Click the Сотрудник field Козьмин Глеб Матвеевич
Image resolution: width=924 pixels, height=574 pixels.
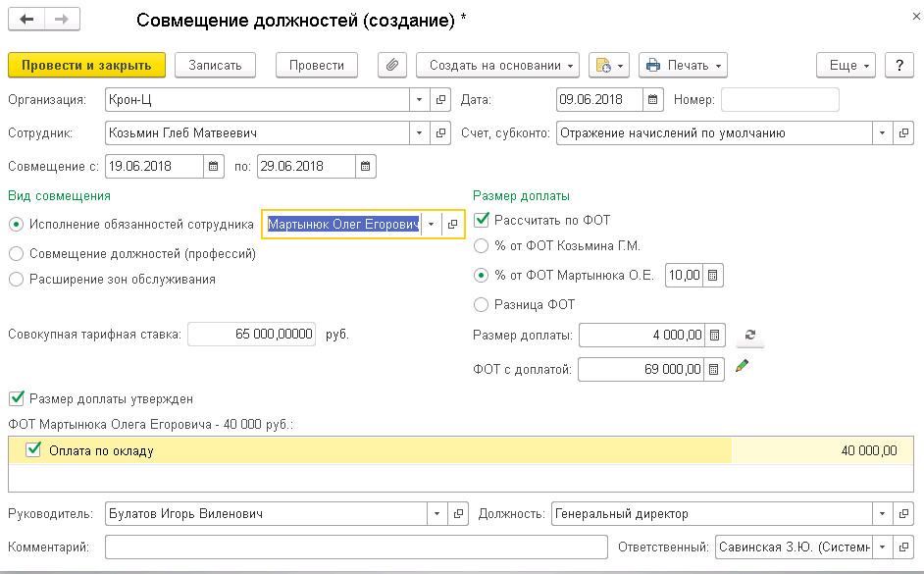pos(257,133)
